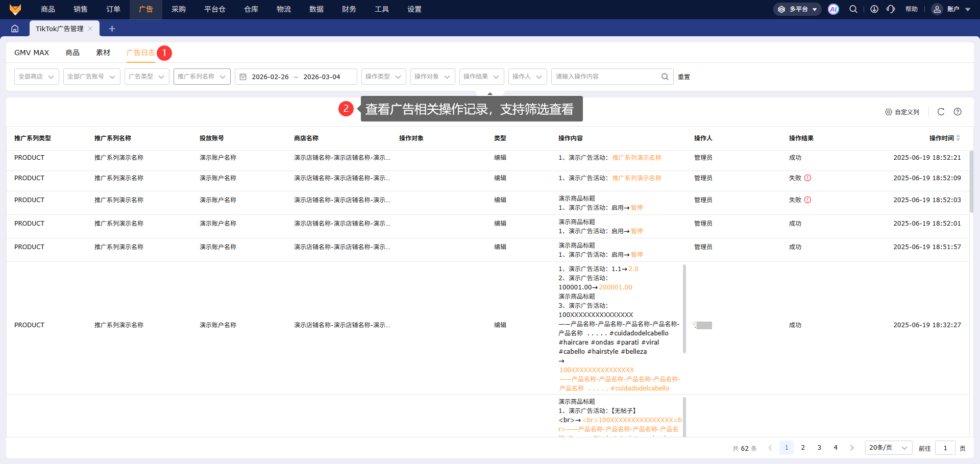Click the customer service headset icon

point(891,9)
